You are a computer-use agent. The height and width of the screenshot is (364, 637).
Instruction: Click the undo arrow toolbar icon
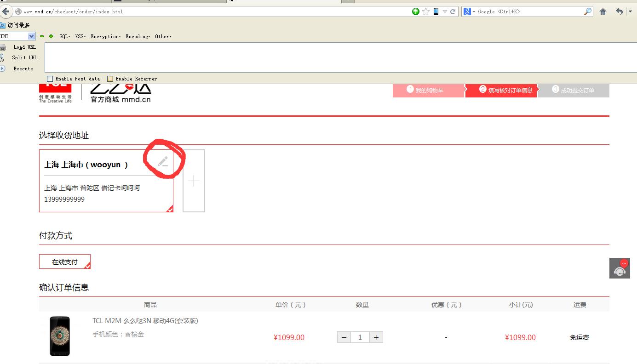tap(620, 11)
